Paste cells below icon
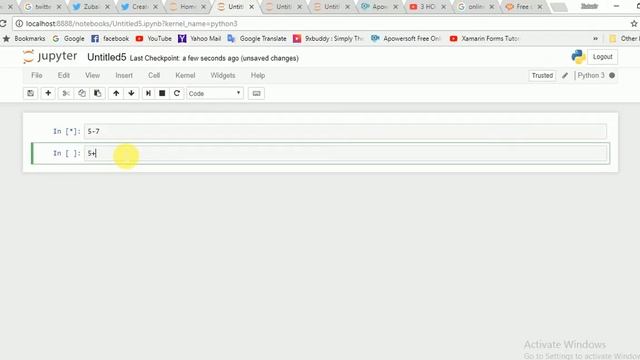The width and height of the screenshot is (640, 360). (x=98, y=93)
